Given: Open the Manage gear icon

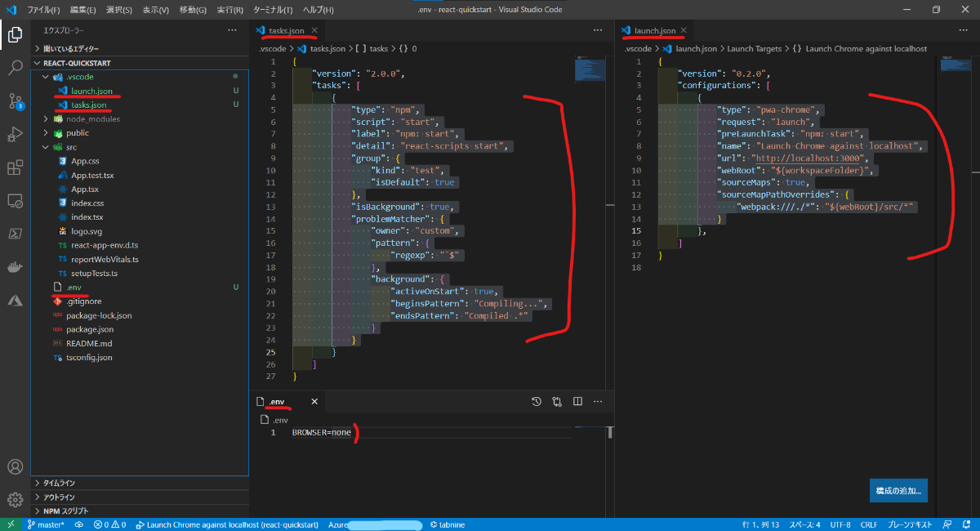Looking at the screenshot, I should 15,500.
